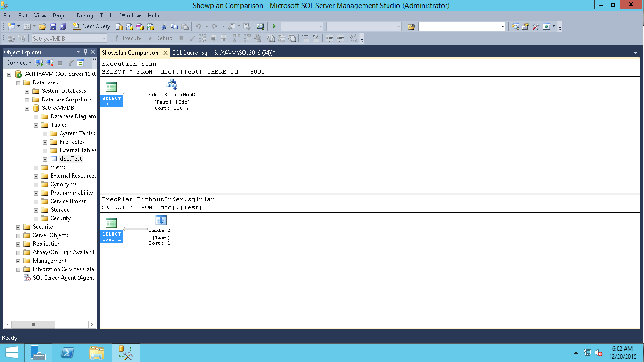Click the muted volume tray icon

click(x=599, y=353)
